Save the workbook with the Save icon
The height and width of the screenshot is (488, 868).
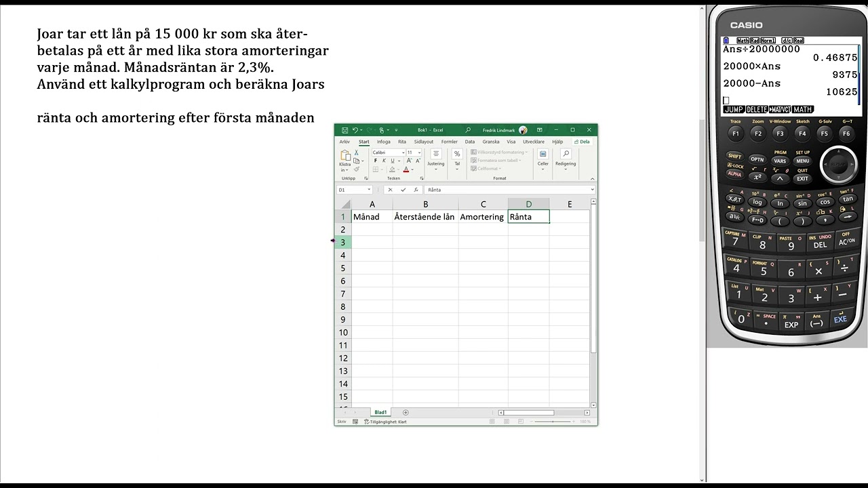(344, 130)
